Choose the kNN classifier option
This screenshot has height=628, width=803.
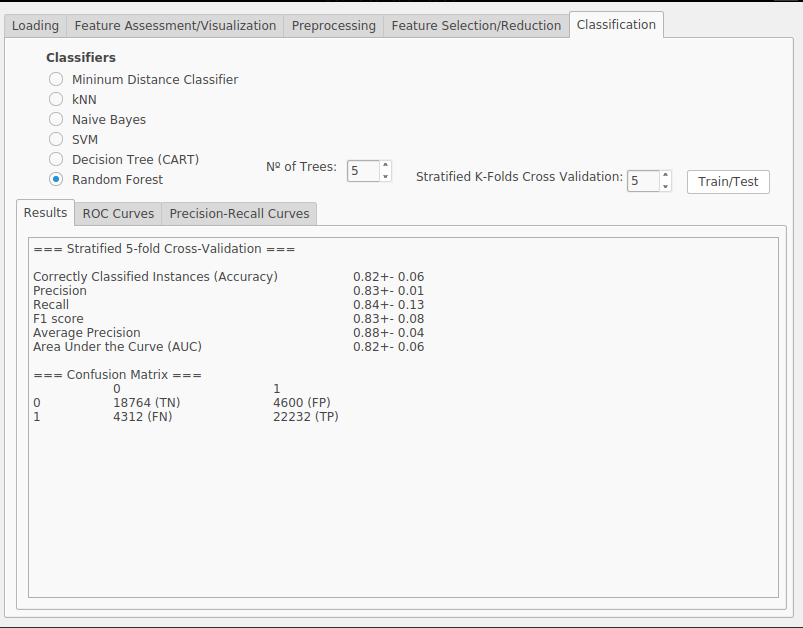[56, 99]
